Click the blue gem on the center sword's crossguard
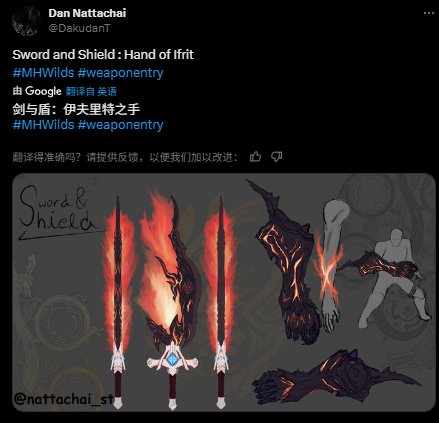Screen dimensions: 439x423 tap(172, 360)
